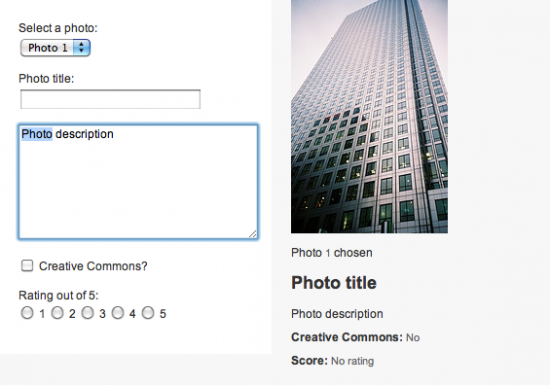The width and height of the screenshot is (550, 386).
Task: Click inside the Photo description textarea
Action: [138, 181]
